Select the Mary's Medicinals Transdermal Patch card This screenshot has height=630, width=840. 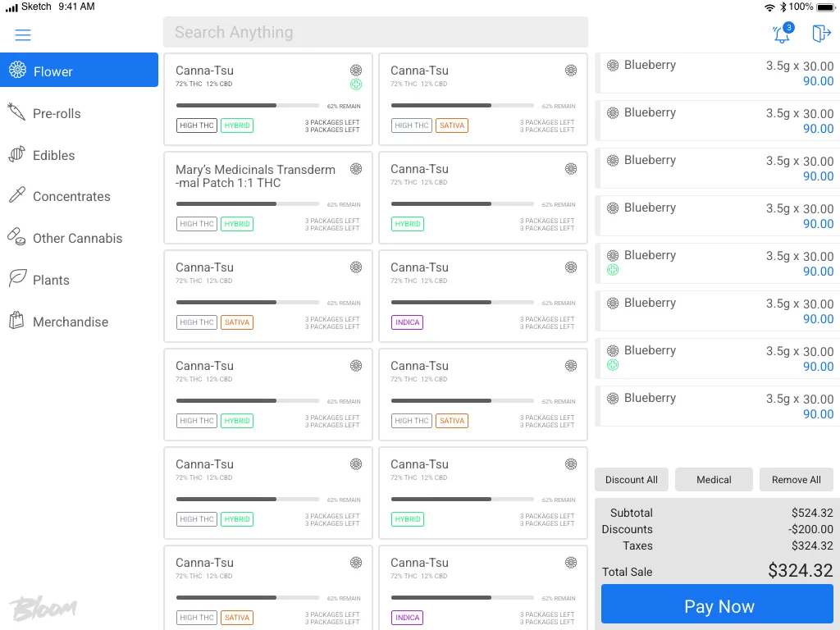[x=268, y=198]
